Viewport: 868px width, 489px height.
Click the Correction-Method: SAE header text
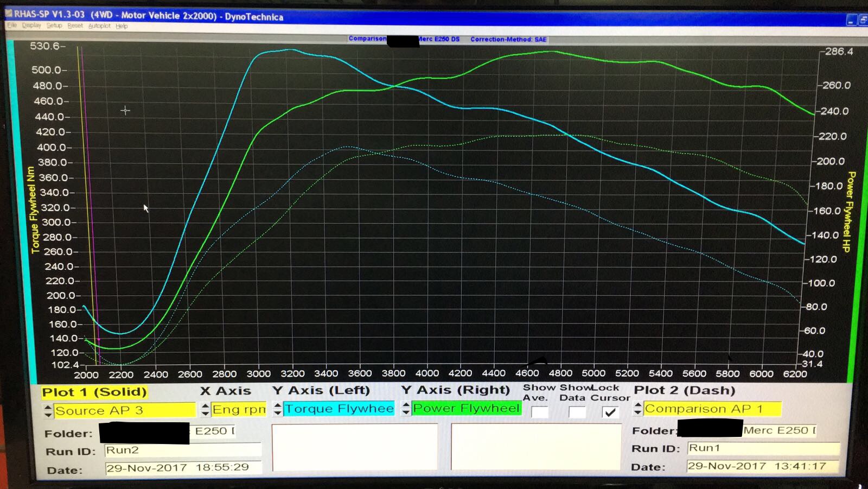coord(508,40)
